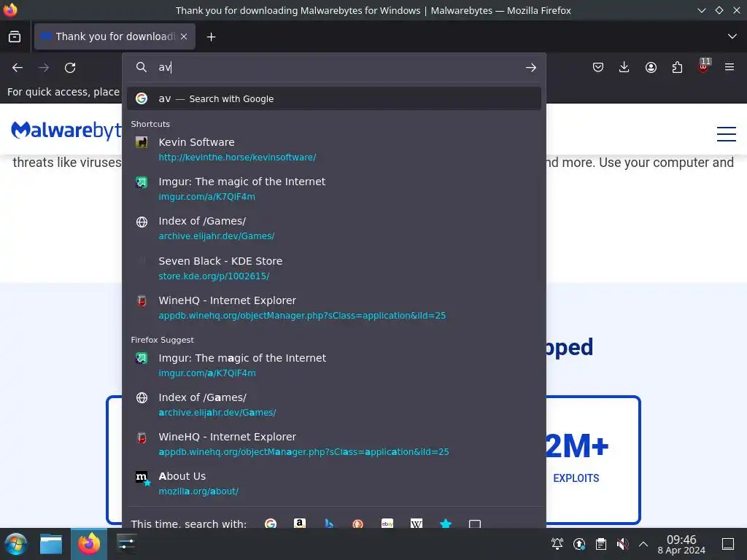Click the show desktop button
The image size is (747, 560).
pos(728,544)
